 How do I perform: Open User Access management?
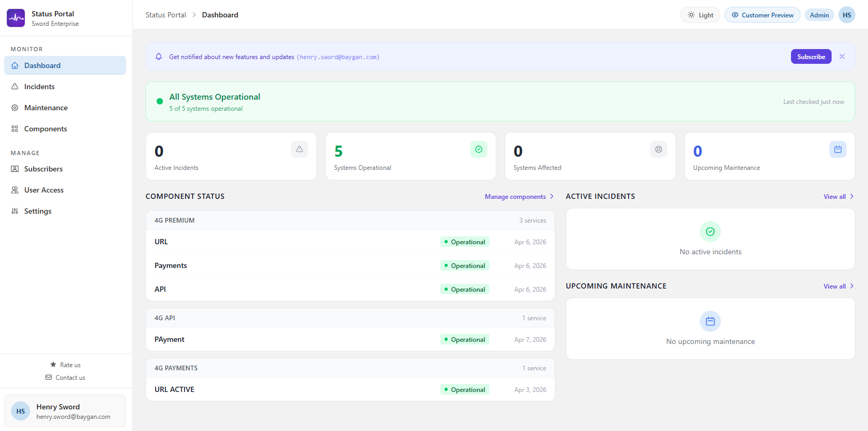click(x=65, y=190)
